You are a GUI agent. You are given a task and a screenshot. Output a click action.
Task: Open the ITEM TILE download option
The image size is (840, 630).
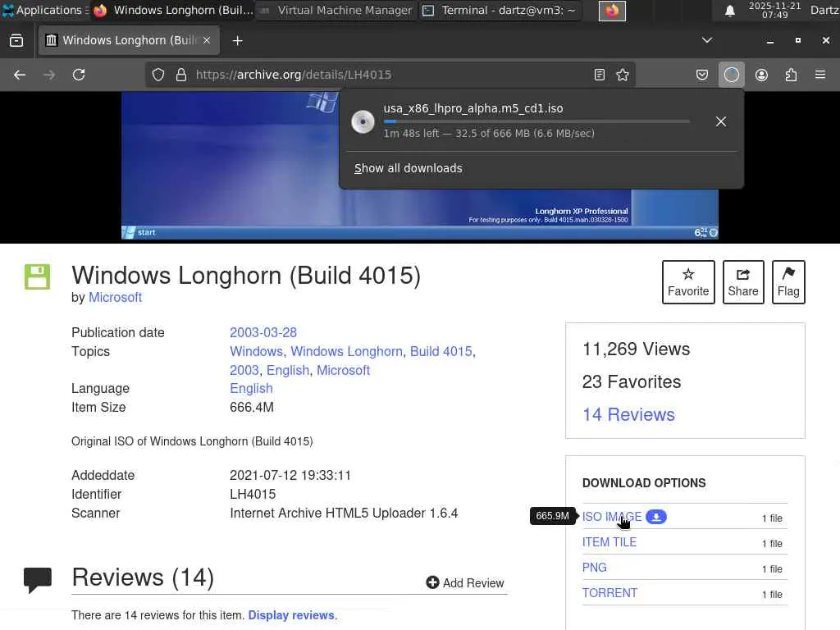[x=609, y=542]
